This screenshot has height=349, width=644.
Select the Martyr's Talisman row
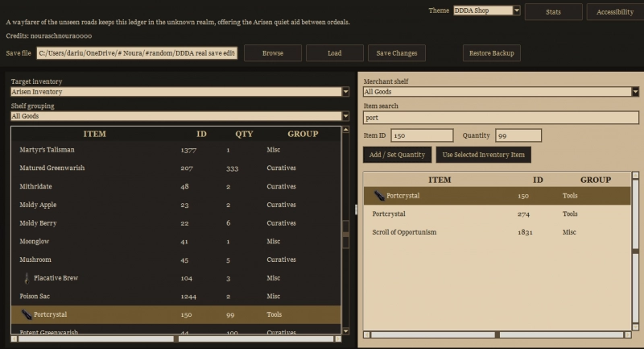[x=175, y=150]
